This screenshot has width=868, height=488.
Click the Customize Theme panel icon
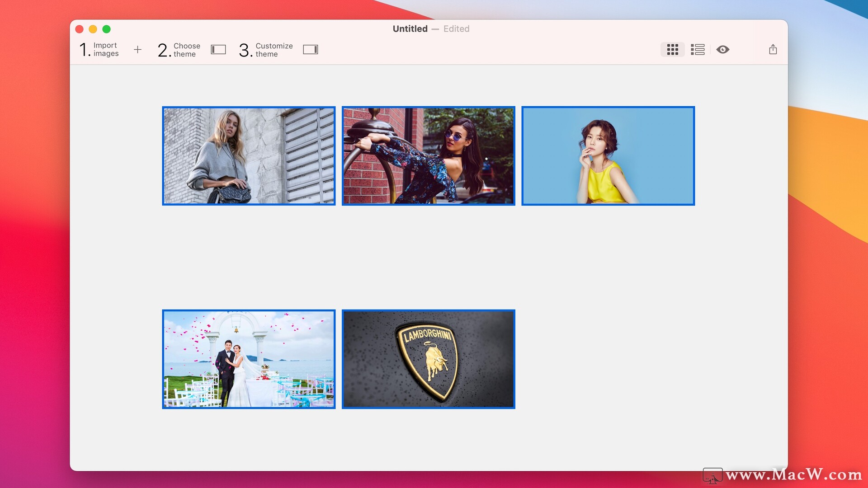point(311,49)
